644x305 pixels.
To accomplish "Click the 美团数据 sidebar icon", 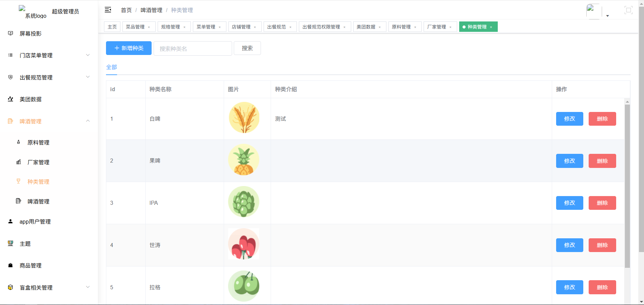I will 10,99.
